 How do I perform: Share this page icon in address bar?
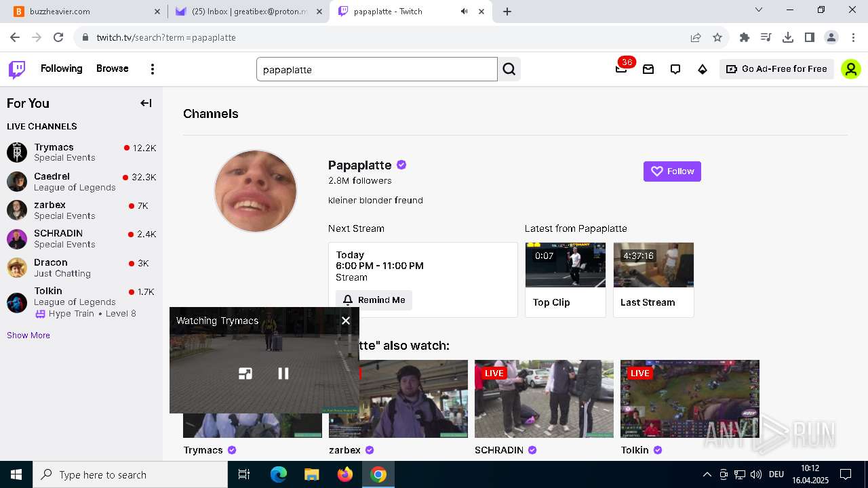[x=696, y=37]
